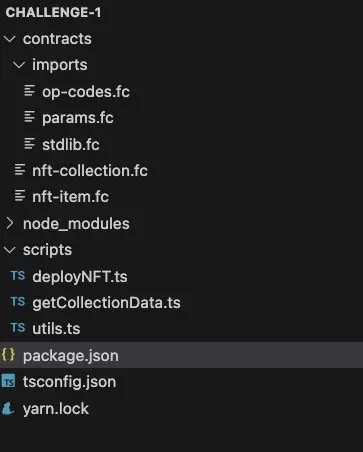The height and width of the screenshot is (452, 363).
Task: Click the curly braces icon of package.json
Action: (8, 355)
